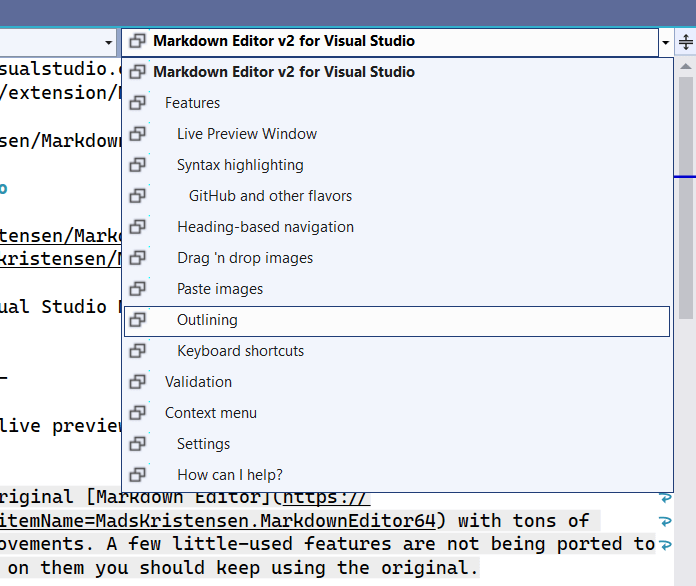Go to Syntax highlighting heading
Screen dimensions: 696x586
coord(397,165)
